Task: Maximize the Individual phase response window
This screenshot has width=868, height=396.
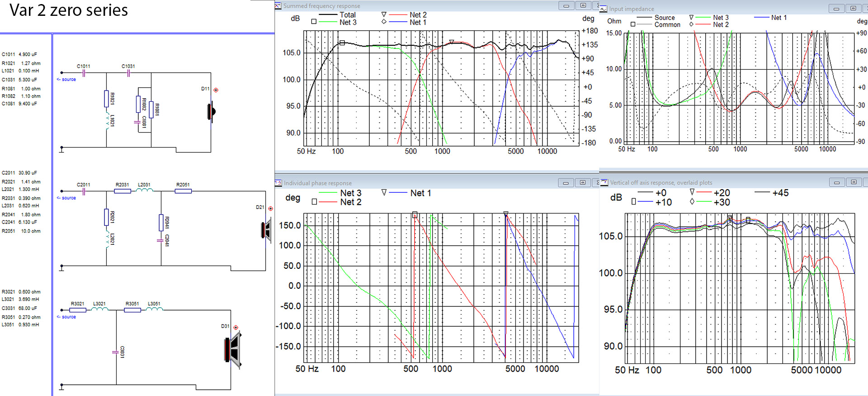Action: [x=582, y=182]
